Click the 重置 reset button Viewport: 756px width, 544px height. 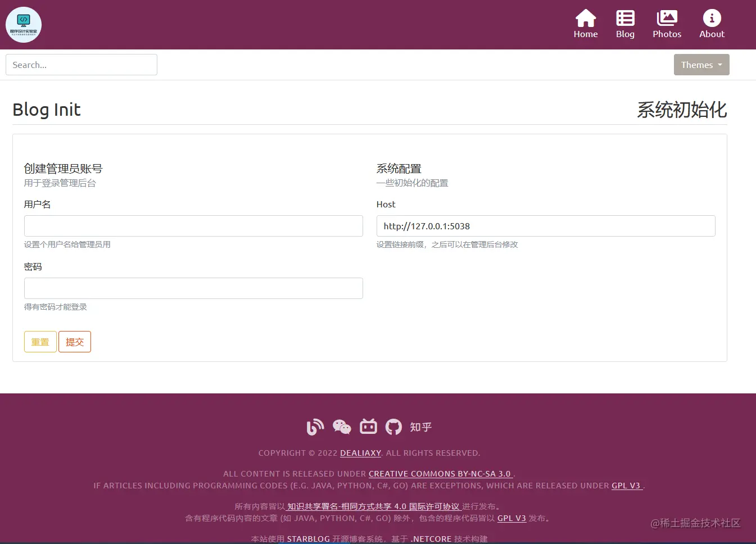[40, 342]
